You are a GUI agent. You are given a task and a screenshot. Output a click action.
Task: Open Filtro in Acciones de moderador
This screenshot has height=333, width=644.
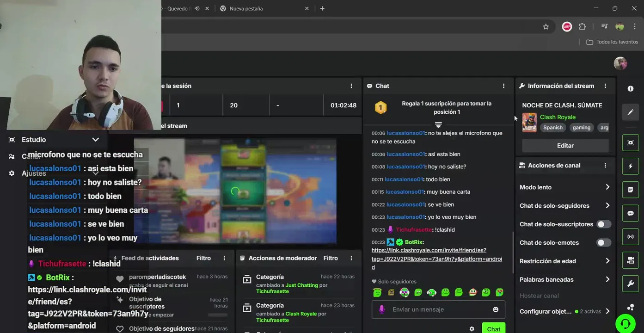[331, 258]
